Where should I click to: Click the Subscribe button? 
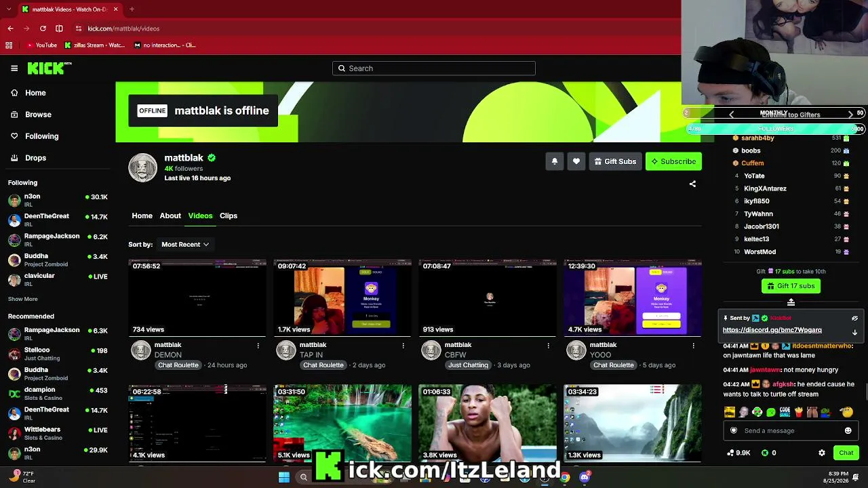[x=673, y=161]
